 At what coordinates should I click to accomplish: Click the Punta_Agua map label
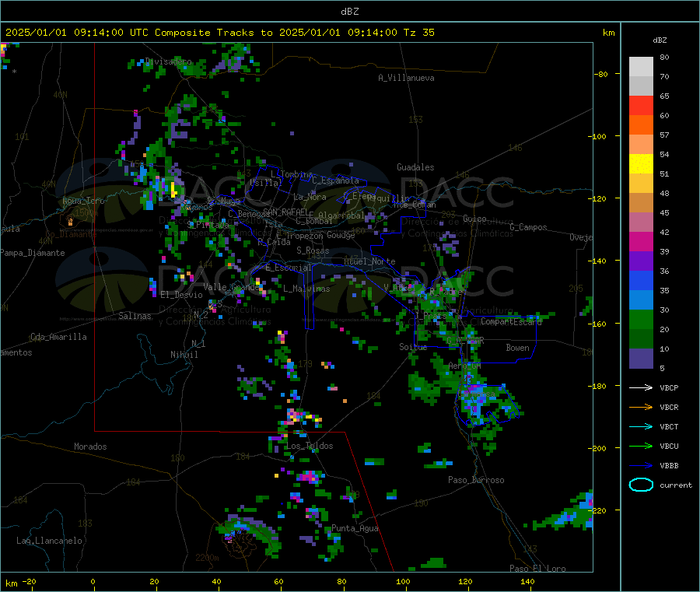pyautogui.click(x=355, y=528)
